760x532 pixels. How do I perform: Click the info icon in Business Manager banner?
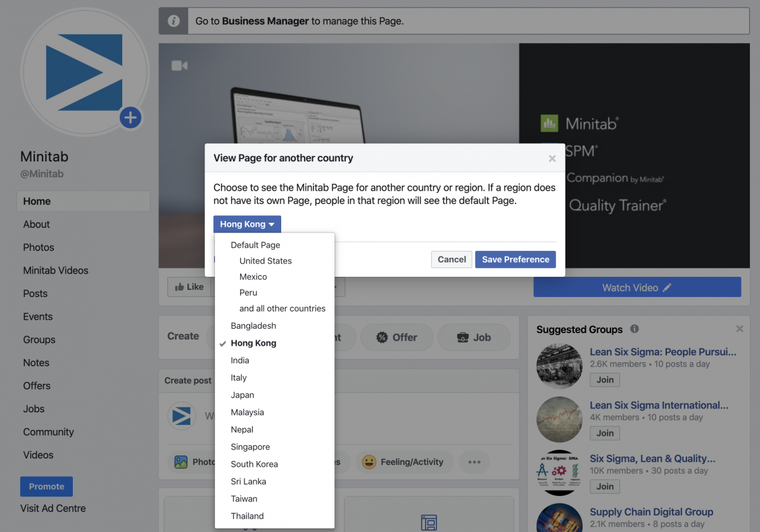174,21
